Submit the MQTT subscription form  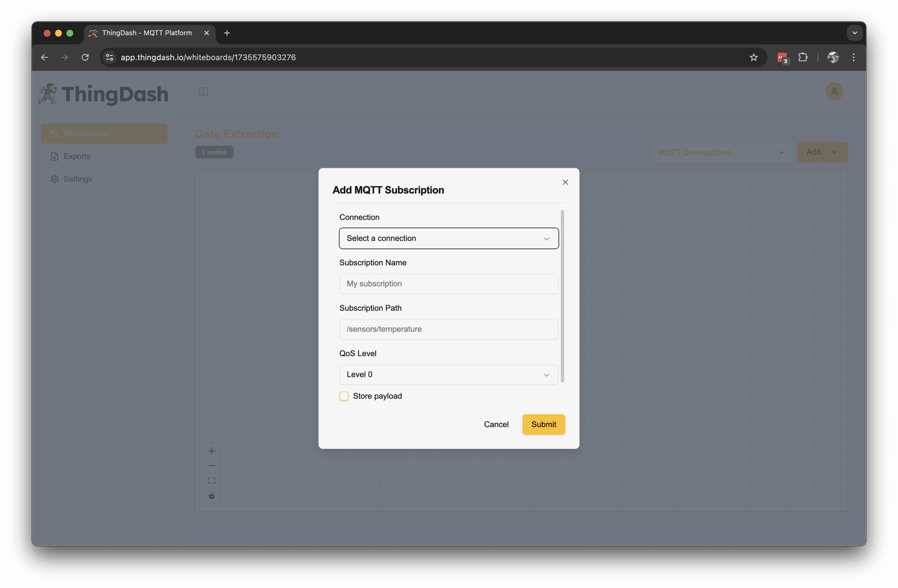click(543, 424)
